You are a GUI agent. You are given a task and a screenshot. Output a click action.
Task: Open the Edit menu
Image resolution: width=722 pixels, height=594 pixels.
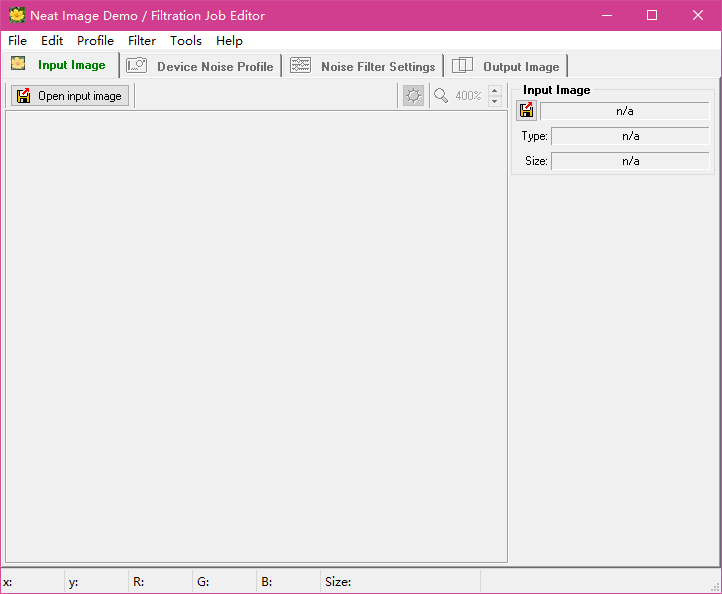click(52, 41)
